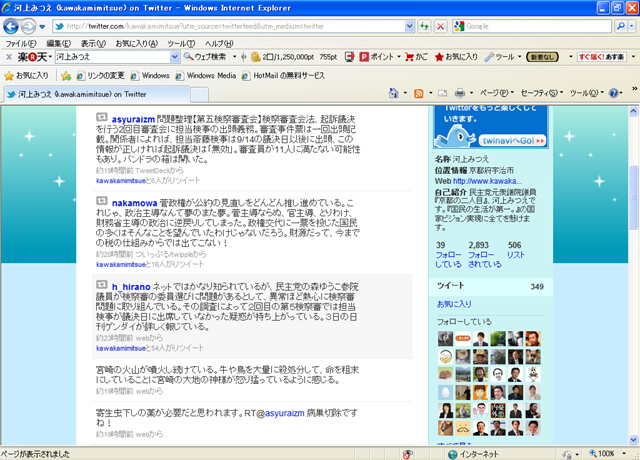The height and width of the screenshot is (460, 640).
Task: Click the add to favorites bar icon
Action: point(66,76)
